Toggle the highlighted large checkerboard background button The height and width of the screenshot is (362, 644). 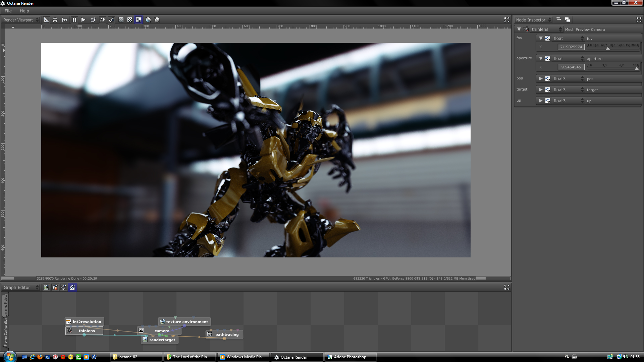(139, 20)
